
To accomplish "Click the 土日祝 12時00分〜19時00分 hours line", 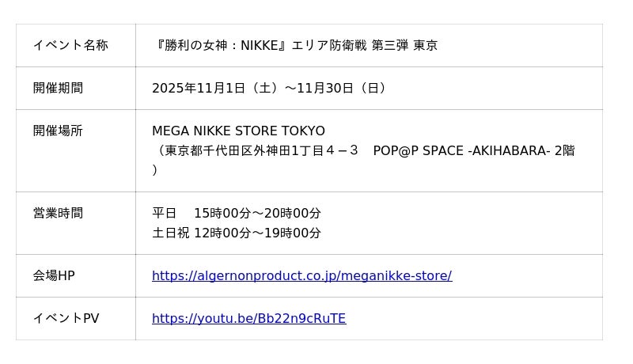I will click(x=237, y=233).
